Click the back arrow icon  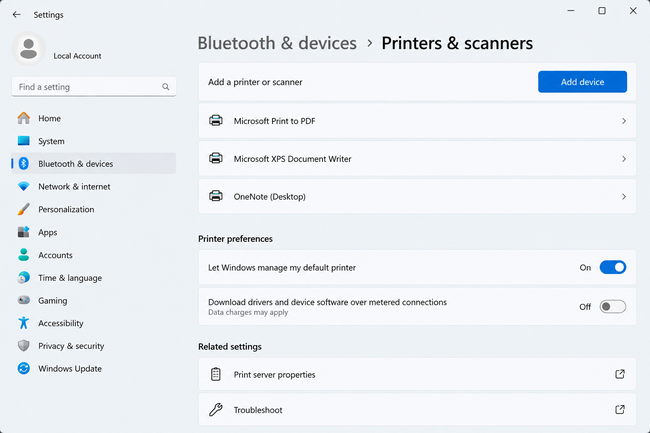(x=17, y=15)
